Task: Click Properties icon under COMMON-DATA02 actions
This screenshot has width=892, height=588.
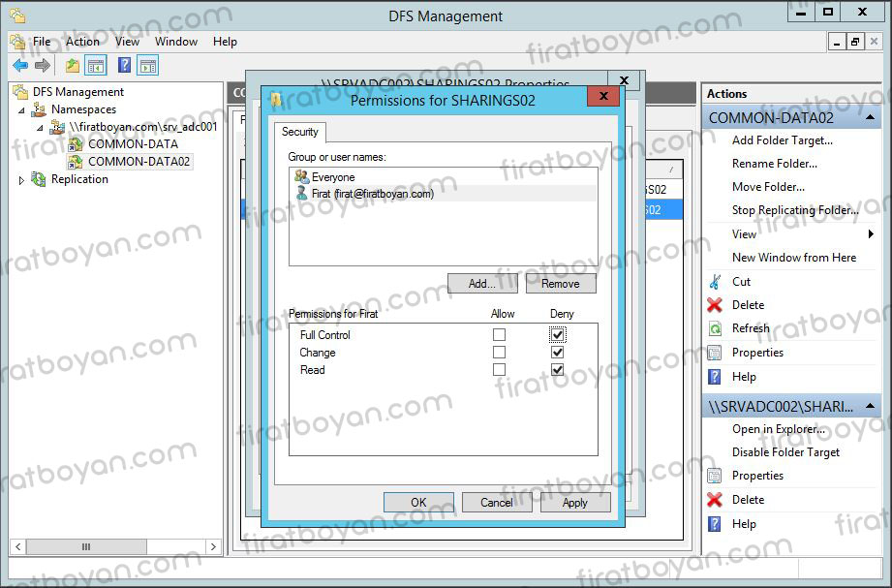Action: pos(715,353)
